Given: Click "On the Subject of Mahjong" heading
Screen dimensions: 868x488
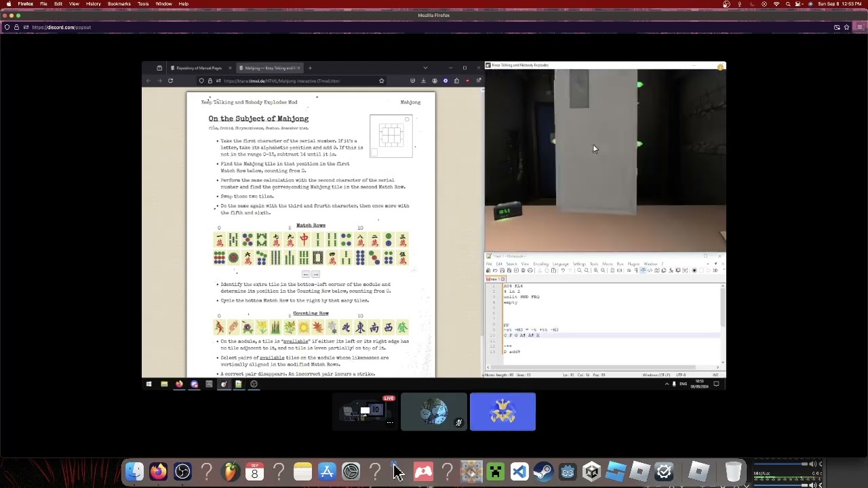Looking at the screenshot, I should (x=258, y=119).
